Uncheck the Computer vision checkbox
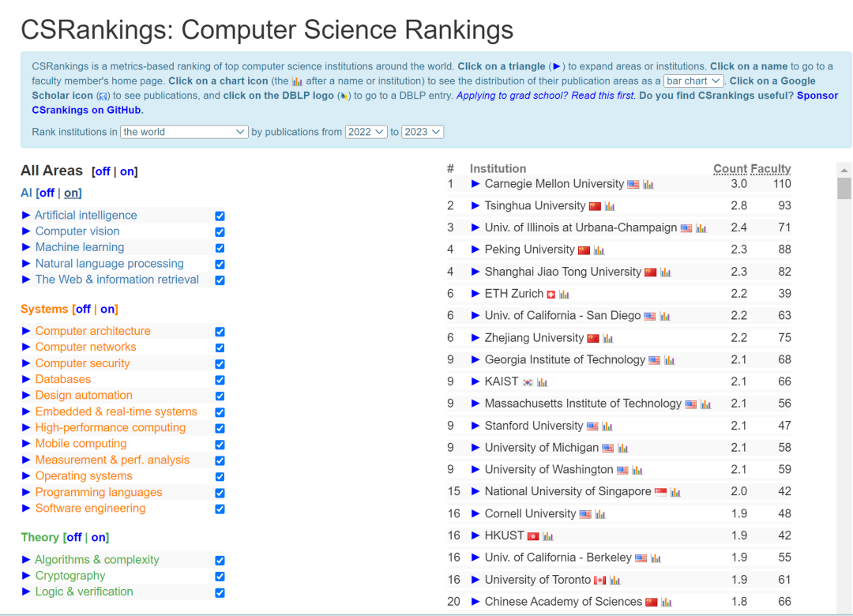Image resolution: width=853 pixels, height=616 pixels. coord(220,231)
